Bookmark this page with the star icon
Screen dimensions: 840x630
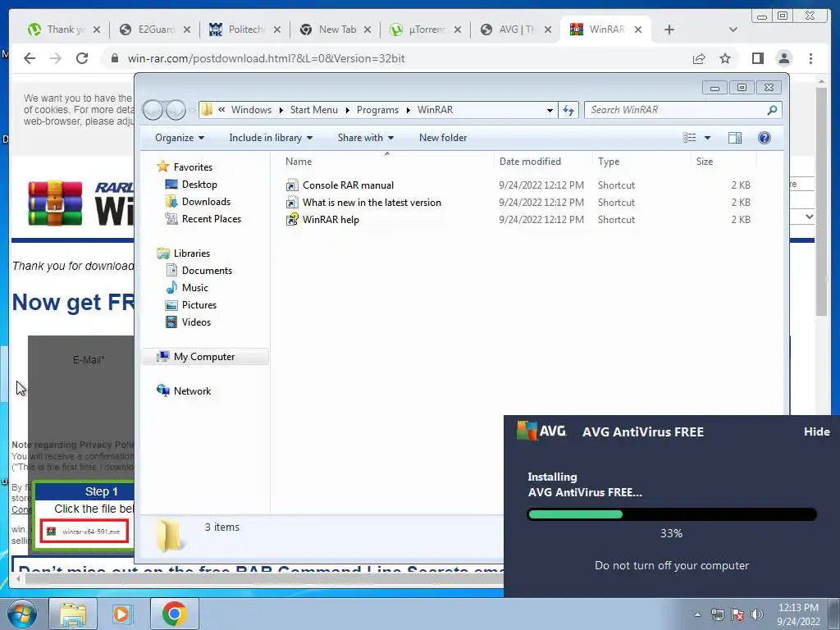coord(725,58)
